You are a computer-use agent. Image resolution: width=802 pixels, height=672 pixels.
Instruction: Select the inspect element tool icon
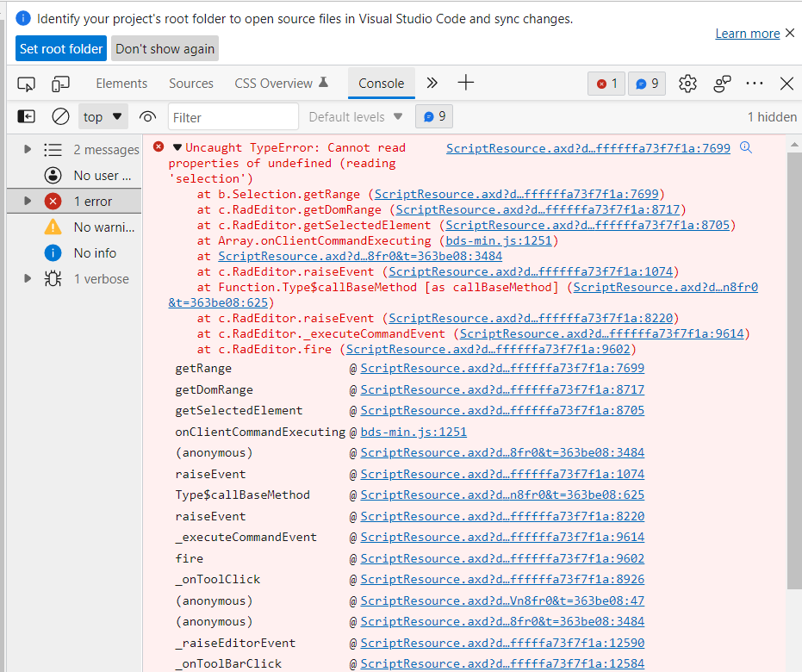pyautogui.click(x=26, y=84)
